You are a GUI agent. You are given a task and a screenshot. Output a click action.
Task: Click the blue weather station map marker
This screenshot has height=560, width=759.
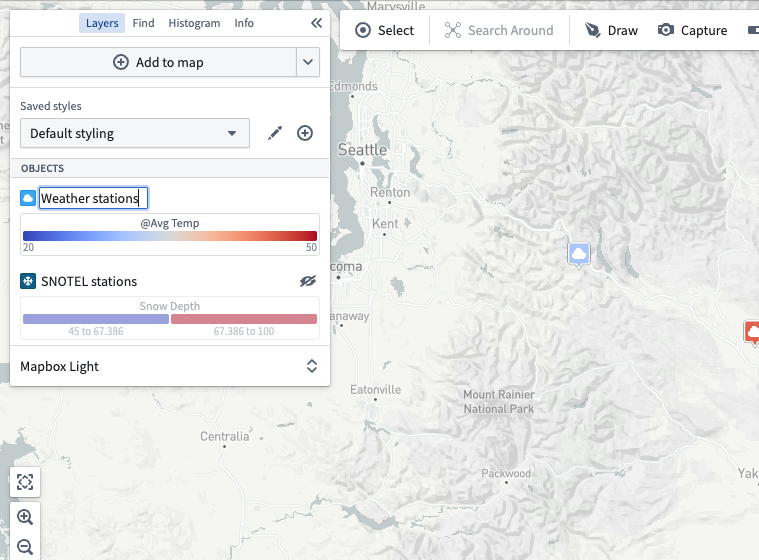(x=579, y=254)
